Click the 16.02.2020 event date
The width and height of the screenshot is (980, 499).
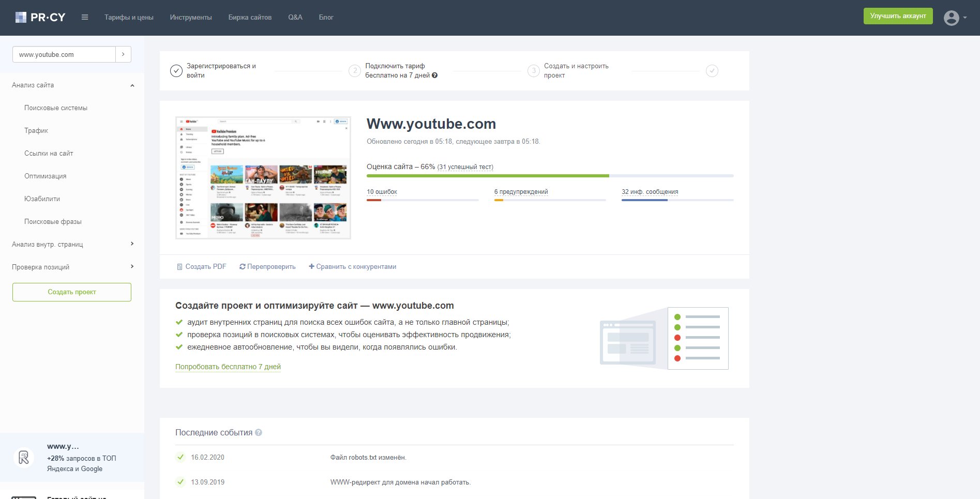pyautogui.click(x=207, y=458)
